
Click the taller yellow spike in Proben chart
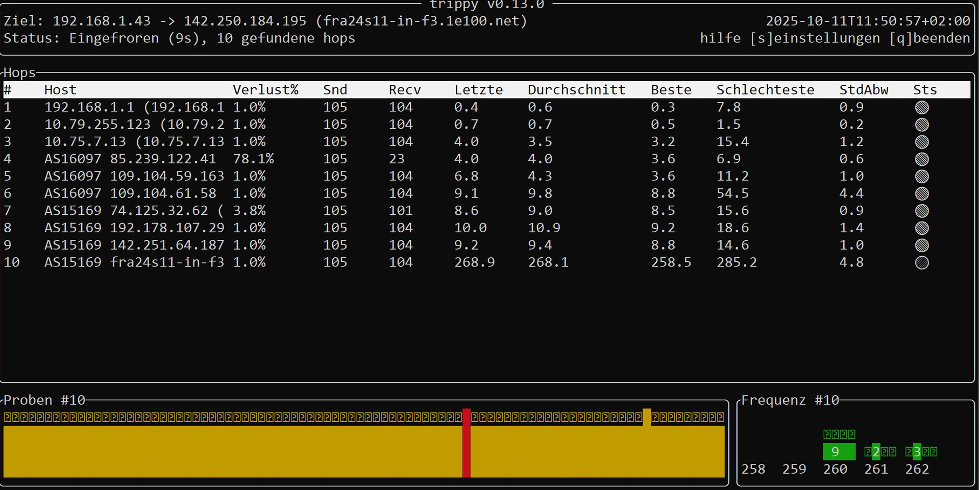pos(647,443)
